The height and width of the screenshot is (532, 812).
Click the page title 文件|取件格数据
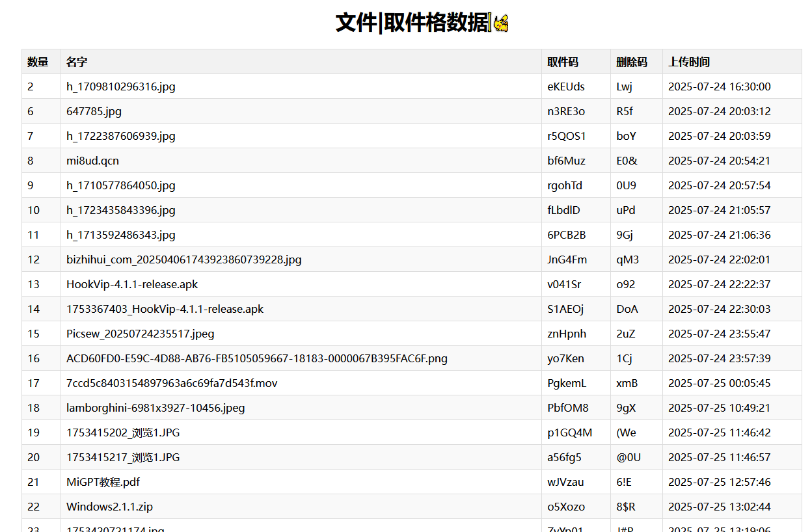pos(412,23)
